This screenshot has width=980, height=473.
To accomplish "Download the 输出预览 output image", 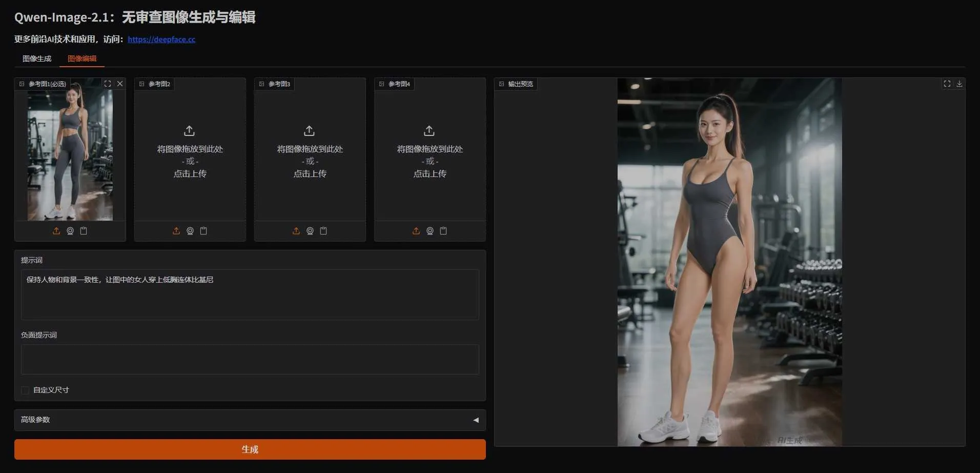I will (x=959, y=84).
